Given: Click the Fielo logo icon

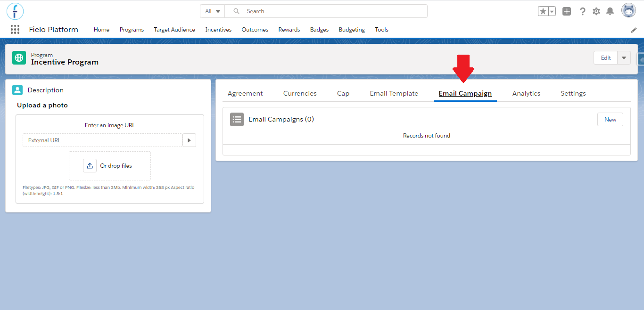Looking at the screenshot, I should (15, 11).
